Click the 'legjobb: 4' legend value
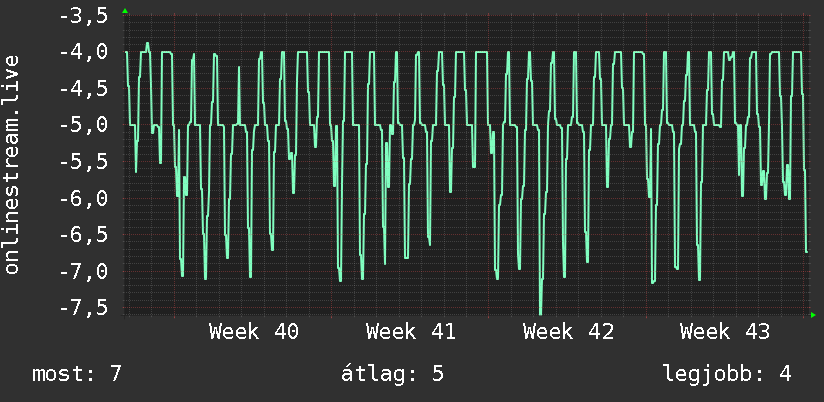824x402 pixels. pos(727,374)
